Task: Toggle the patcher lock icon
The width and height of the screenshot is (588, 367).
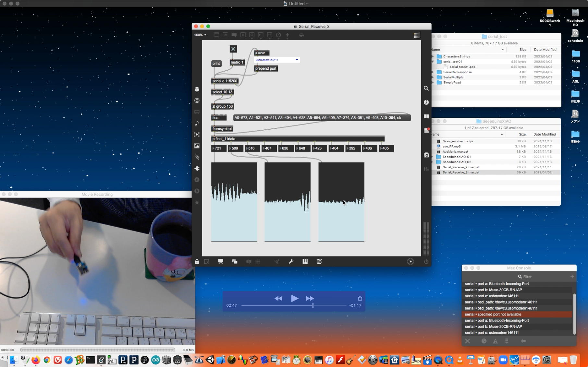Action: [x=197, y=262]
